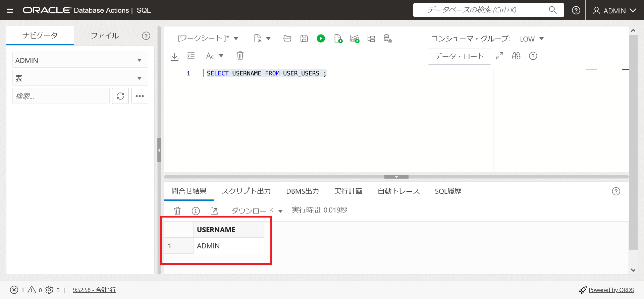Screen dimensions: 644x299
Task: Select the ADMIN result cell
Action: pos(228,246)
